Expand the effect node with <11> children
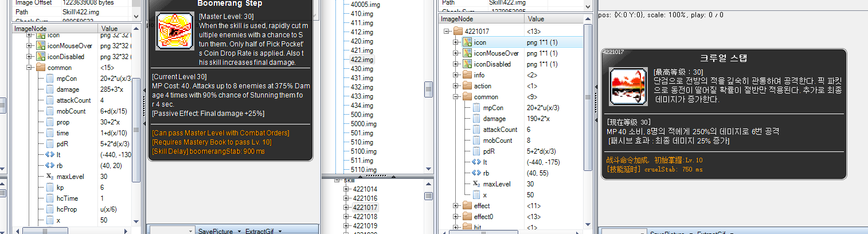 (x=456, y=206)
